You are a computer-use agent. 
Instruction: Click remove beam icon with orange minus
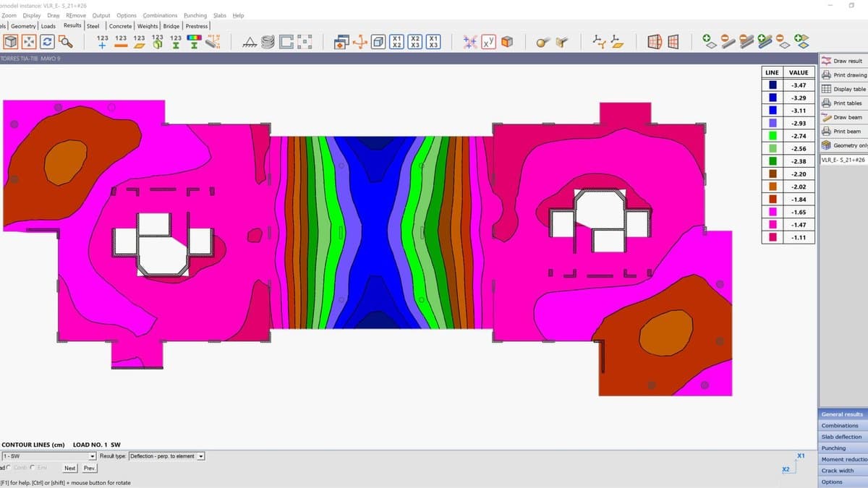728,42
